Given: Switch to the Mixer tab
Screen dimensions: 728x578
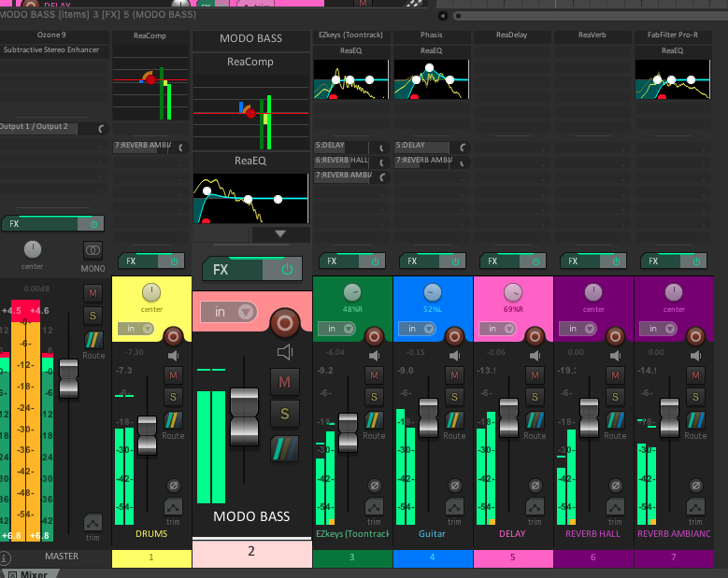Looking at the screenshot, I should (x=28, y=574).
